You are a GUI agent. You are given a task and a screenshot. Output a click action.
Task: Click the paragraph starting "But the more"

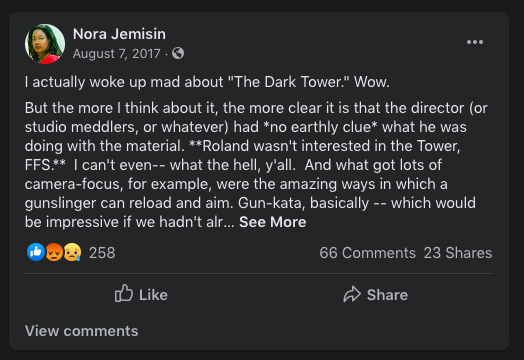pyautogui.click(x=256, y=165)
